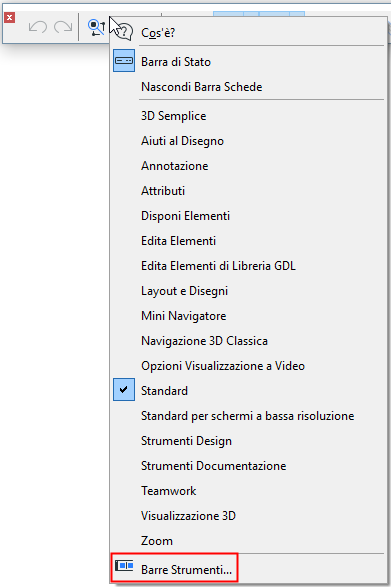Show the Attributi toolbar
Image resolution: width=391 pixels, height=587 pixels.
coord(249,191)
